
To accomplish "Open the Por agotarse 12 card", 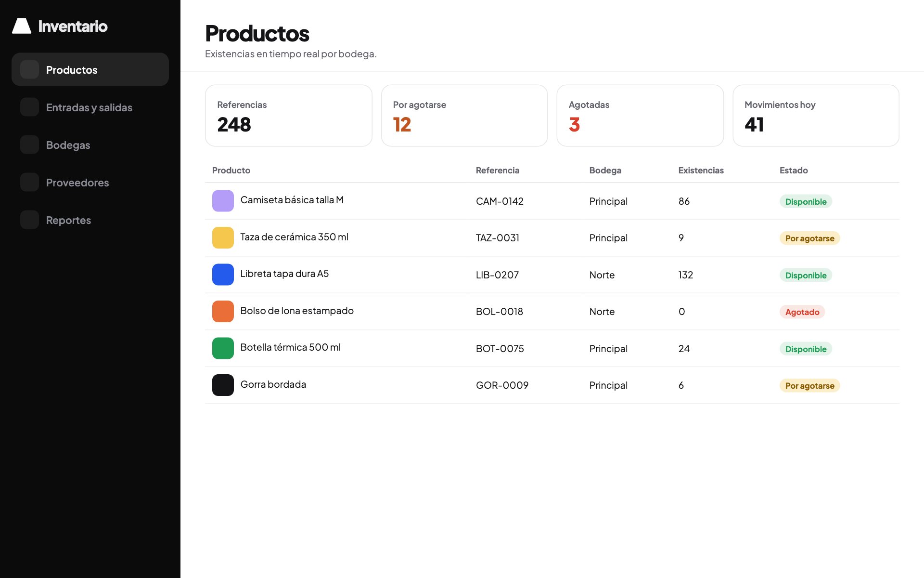I will 464,116.
